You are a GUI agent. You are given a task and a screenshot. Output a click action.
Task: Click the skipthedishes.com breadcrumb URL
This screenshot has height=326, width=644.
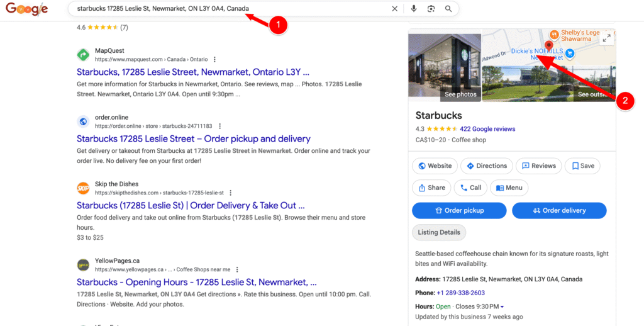[x=159, y=193]
